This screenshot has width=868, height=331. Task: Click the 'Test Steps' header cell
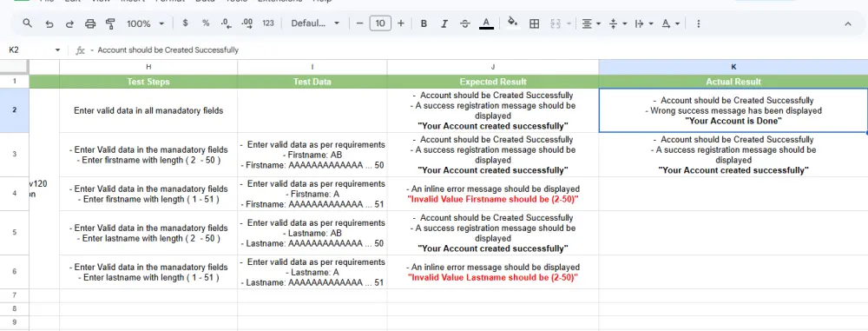click(148, 82)
